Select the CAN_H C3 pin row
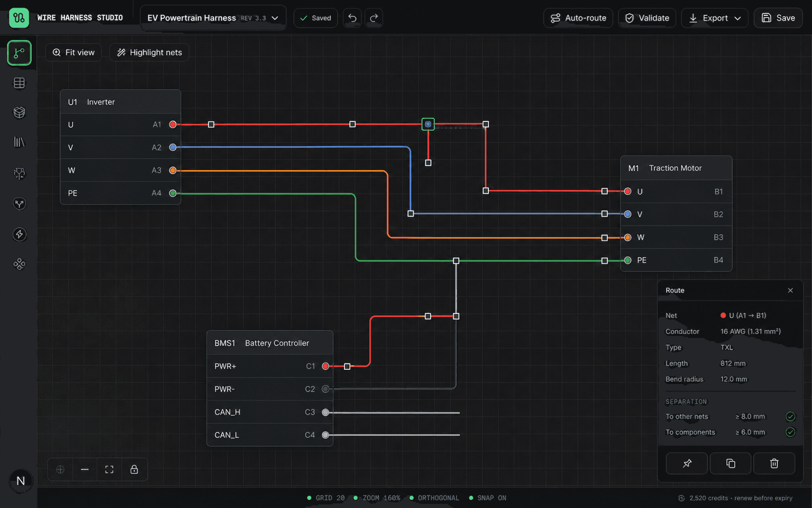 270,412
